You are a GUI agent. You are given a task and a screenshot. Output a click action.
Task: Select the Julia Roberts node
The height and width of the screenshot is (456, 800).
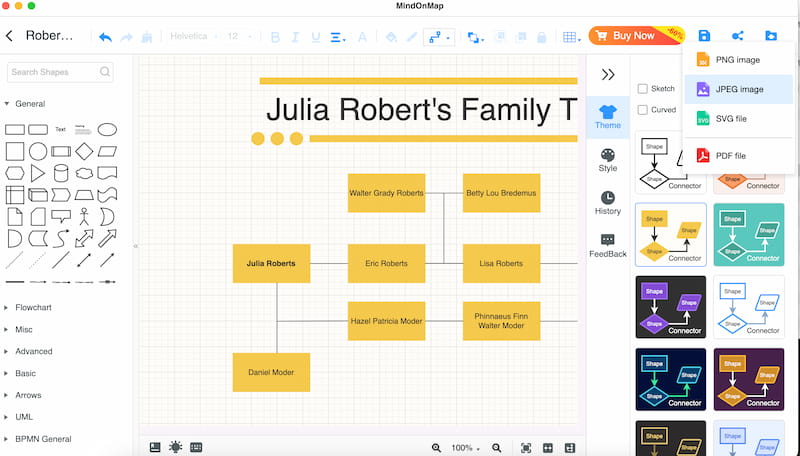[x=271, y=263]
